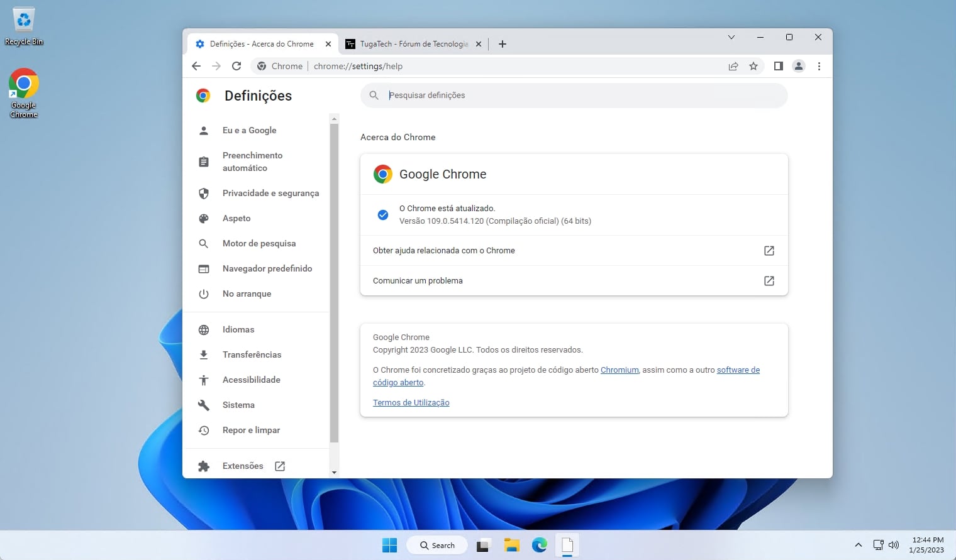The image size is (956, 560).
Task: Open File Explorer from the taskbar
Action: click(x=511, y=545)
